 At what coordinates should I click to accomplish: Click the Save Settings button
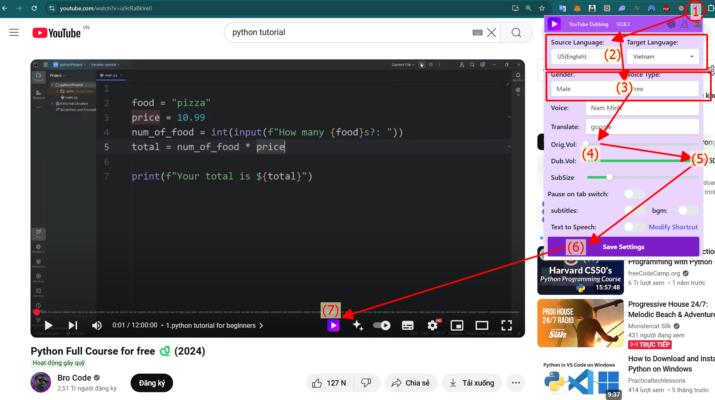pyautogui.click(x=623, y=247)
